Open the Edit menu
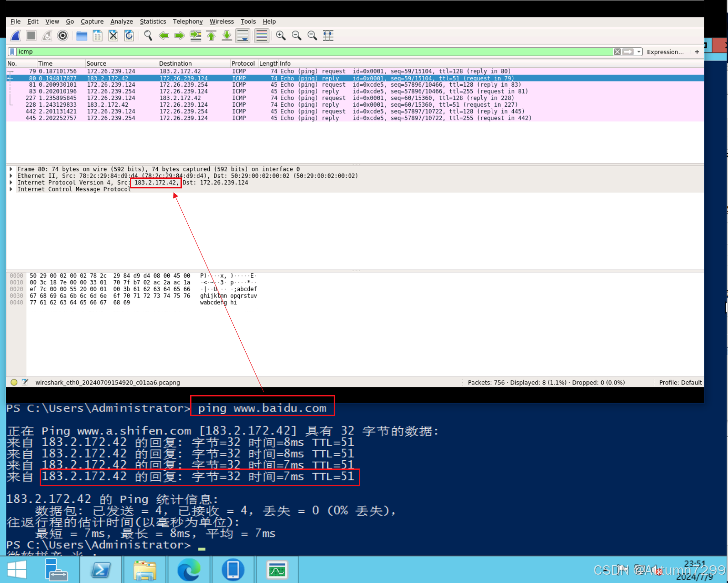 point(33,21)
